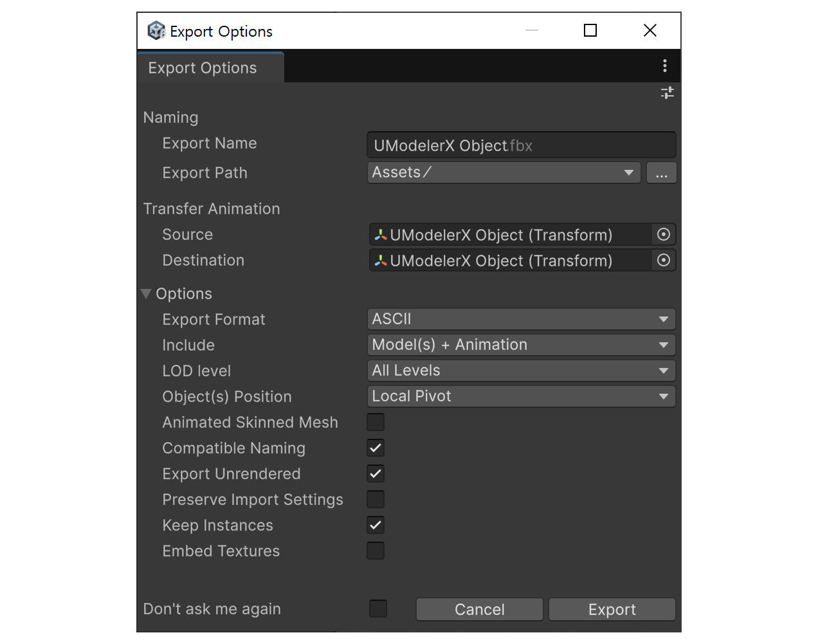Select the Export Options tab

[211, 68]
